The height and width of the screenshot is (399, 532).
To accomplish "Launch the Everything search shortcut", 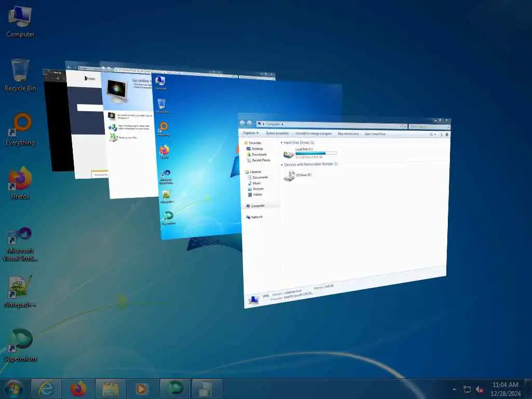I will [20, 129].
